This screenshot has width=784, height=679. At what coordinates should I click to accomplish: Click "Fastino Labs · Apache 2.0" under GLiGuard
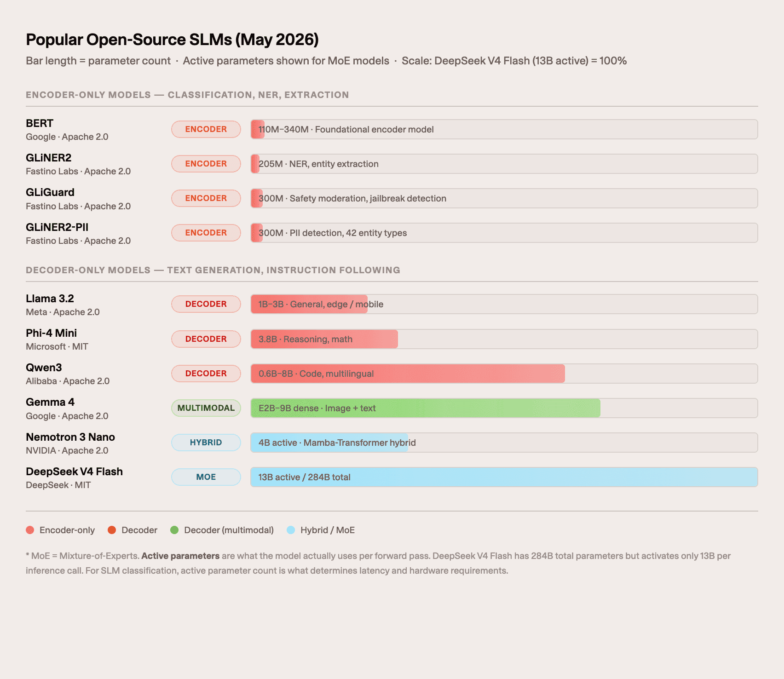pos(78,207)
